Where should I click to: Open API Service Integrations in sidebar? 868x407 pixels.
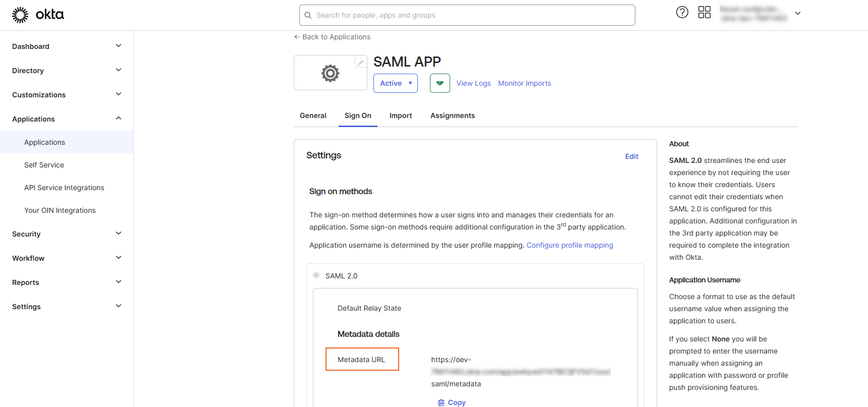[64, 188]
